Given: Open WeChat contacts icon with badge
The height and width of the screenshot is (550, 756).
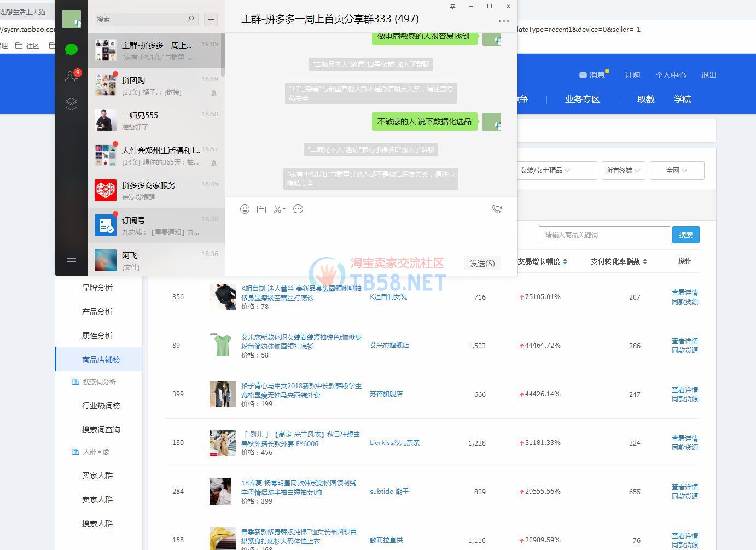Looking at the screenshot, I should coord(72,76).
